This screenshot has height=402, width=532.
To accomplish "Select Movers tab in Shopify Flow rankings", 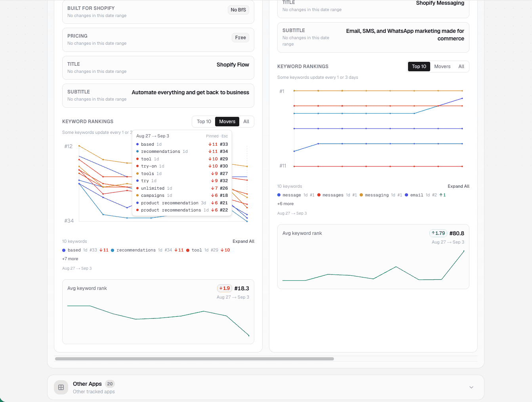I will click(x=227, y=122).
